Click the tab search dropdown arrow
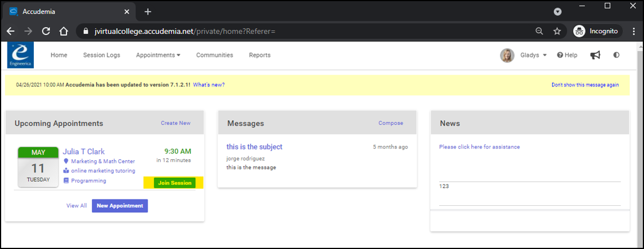 [557, 12]
